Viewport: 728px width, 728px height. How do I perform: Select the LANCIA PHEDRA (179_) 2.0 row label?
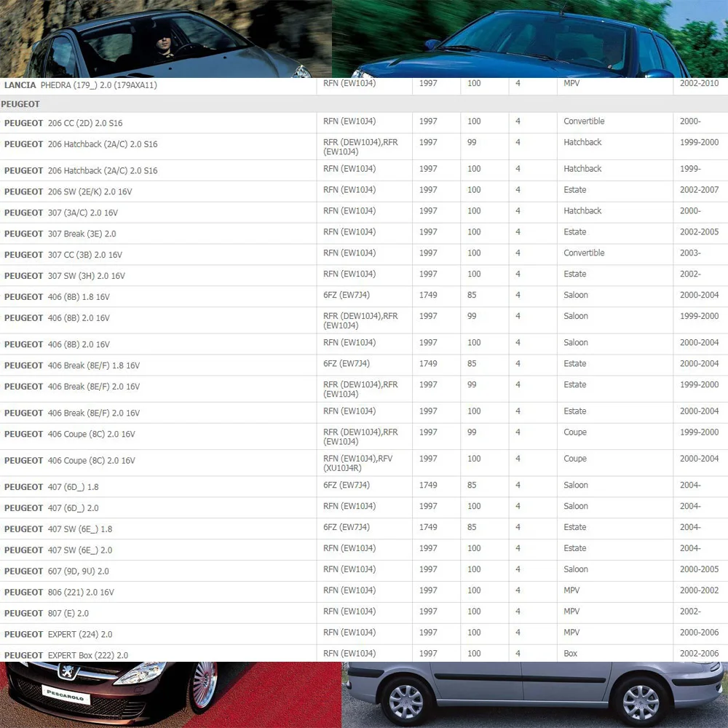[x=81, y=85]
